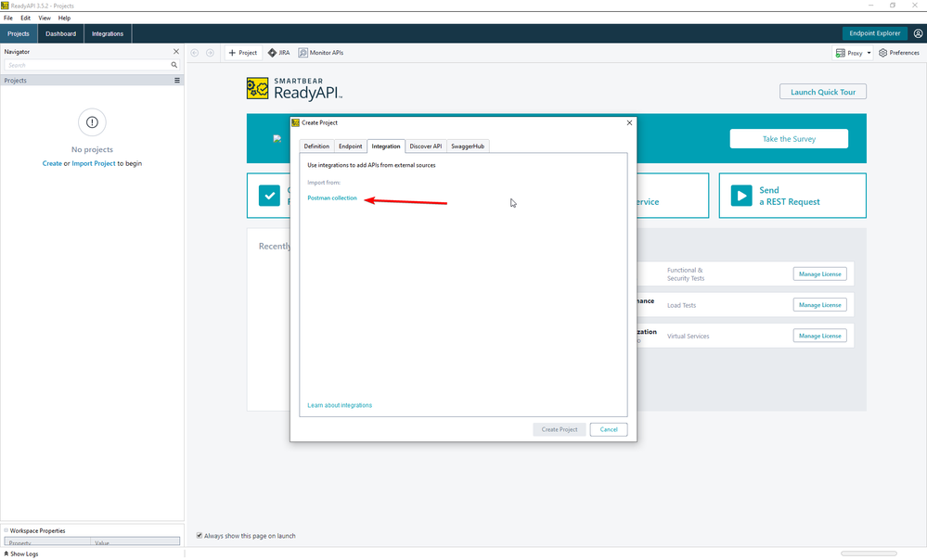Click Take the Survey button
The width and height of the screenshot is (927, 560).
[x=789, y=139]
